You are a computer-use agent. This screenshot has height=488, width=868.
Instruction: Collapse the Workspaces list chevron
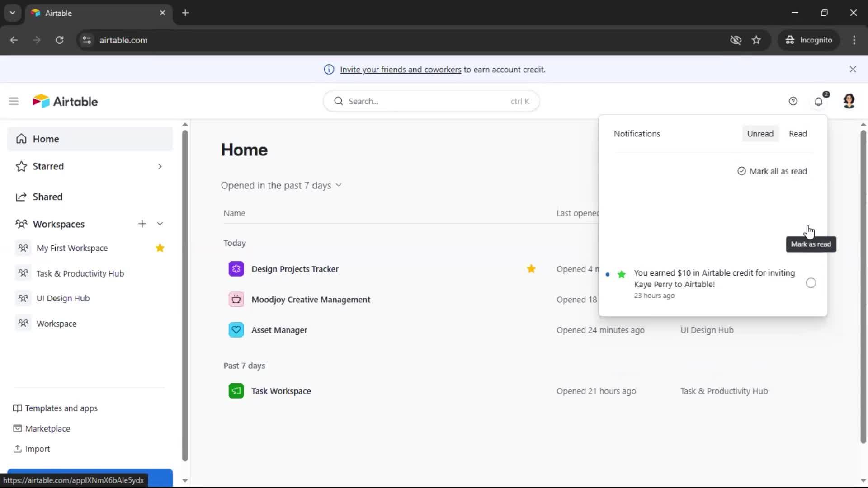pos(160,224)
